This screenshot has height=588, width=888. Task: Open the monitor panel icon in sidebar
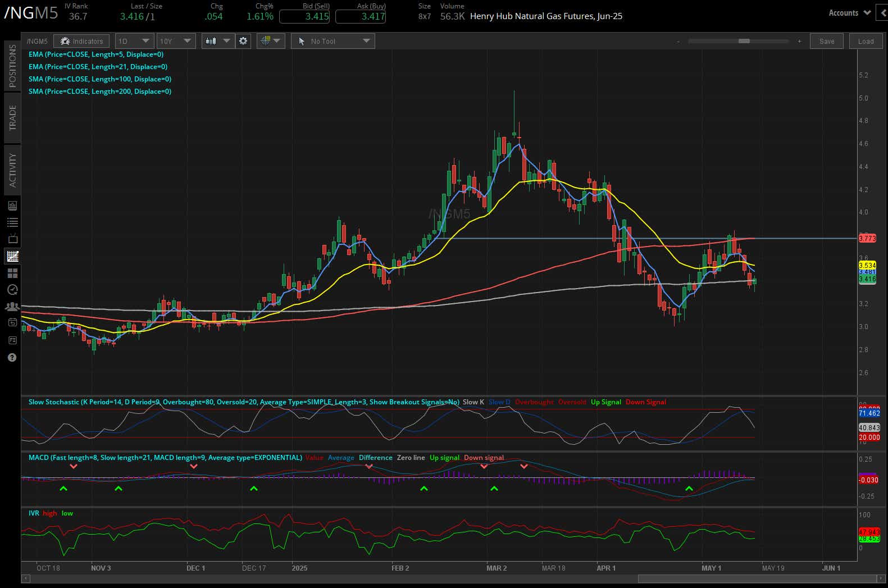[x=12, y=206]
